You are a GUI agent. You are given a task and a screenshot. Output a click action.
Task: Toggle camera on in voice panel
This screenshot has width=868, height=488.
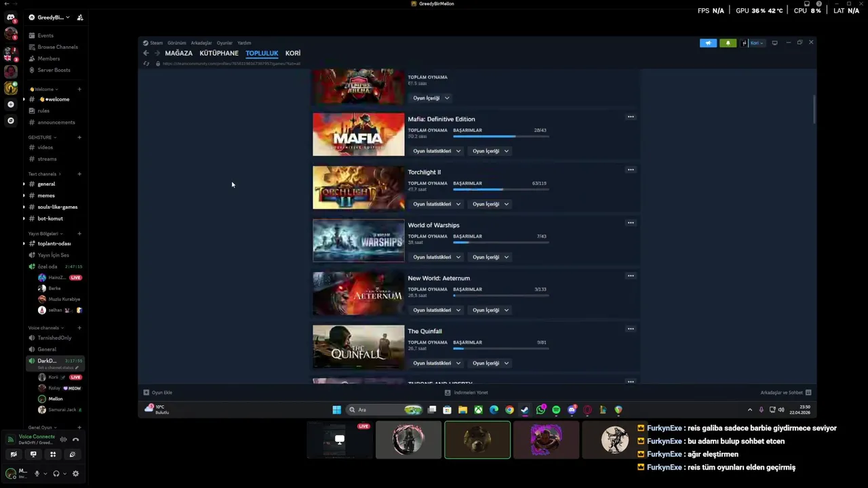pyautogui.click(x=14, y=455)
